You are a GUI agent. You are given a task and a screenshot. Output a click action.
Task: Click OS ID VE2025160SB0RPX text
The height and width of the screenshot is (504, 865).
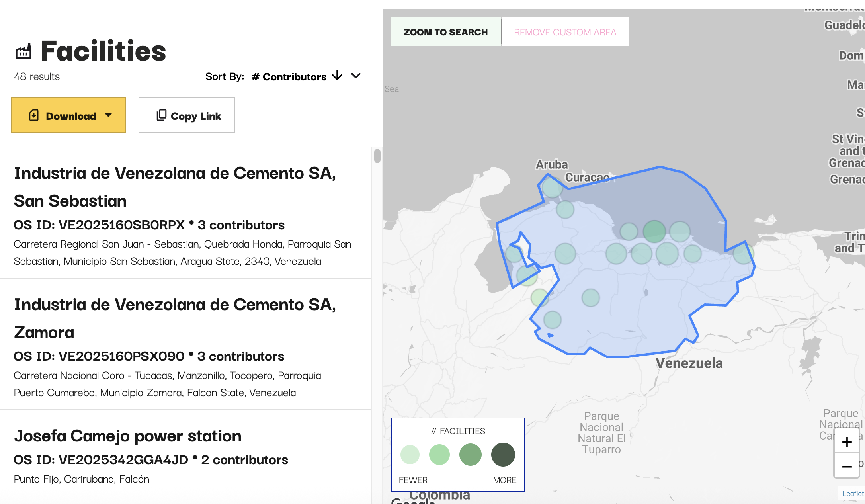(x=100, y=225)
